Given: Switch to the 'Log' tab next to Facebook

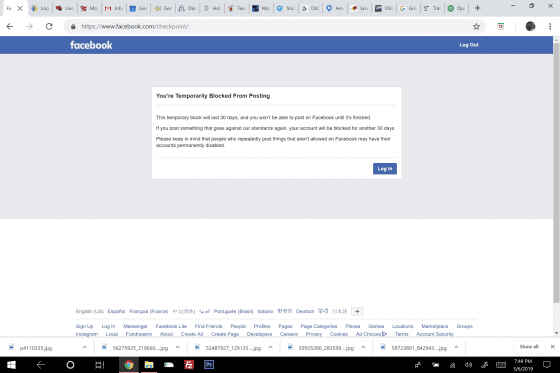Looking at the screenshot, I should pyautogui.click(x=40, y=8).
